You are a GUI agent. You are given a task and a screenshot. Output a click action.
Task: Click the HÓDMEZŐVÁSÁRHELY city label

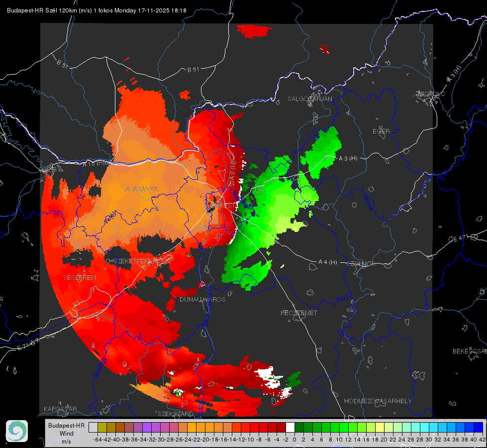(378, 401)
